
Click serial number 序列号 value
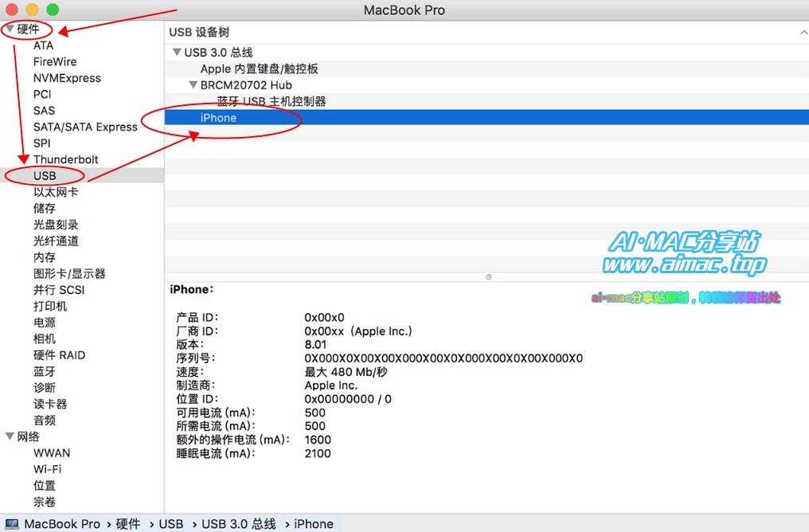click(x=444, y=358)
